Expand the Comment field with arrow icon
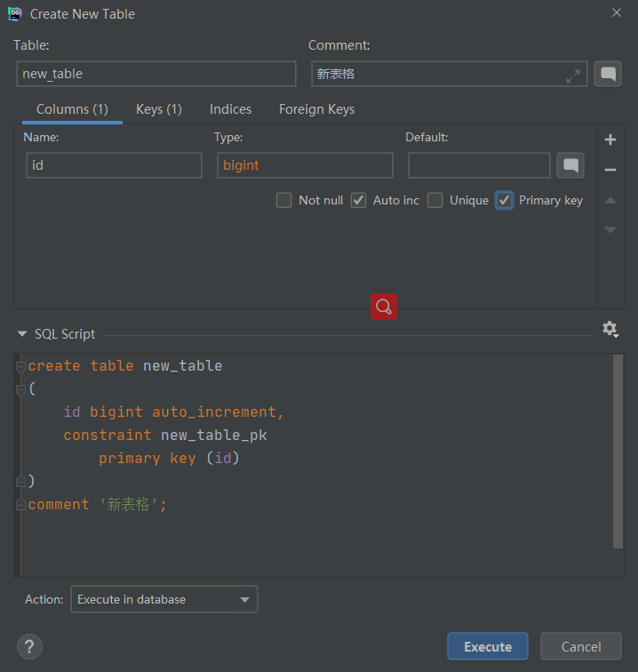Image resolution: width=638 pixels, height=672 pixels. tap(573, 76)
